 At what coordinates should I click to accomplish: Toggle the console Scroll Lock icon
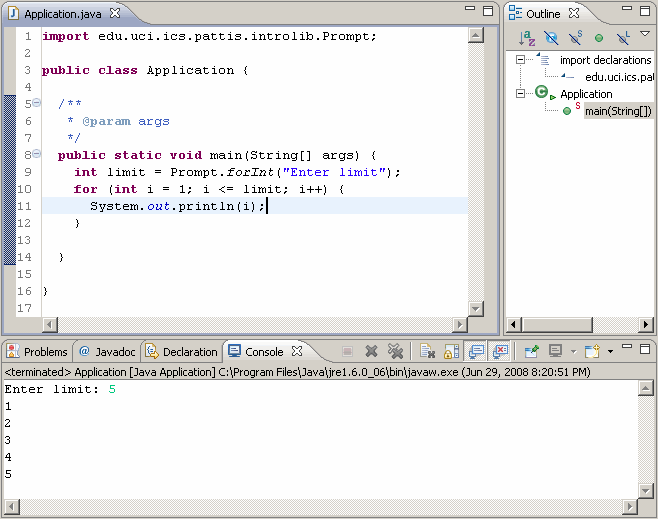(x=451, y=351)
